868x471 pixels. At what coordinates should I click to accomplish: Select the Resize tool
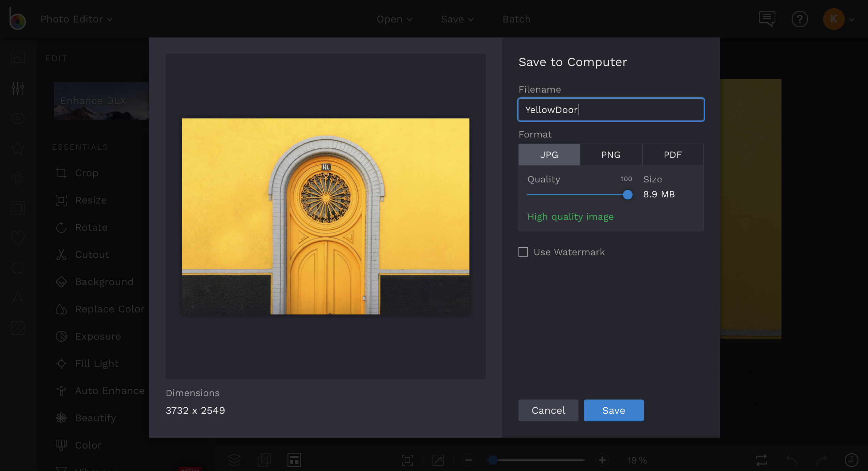tap(91, 199)
